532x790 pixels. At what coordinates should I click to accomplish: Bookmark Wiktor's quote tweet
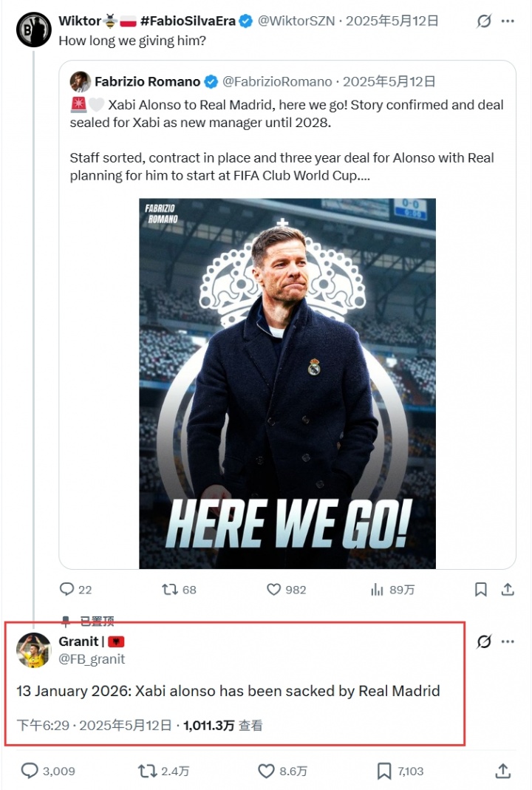pyautogui.click(x=480, y=589)
